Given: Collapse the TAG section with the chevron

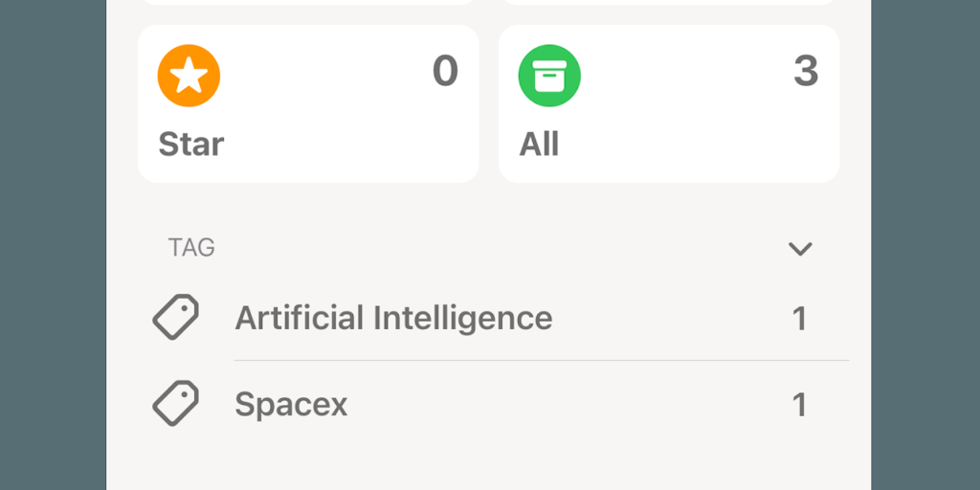Looking at the screenshot, I should (799, 249).
